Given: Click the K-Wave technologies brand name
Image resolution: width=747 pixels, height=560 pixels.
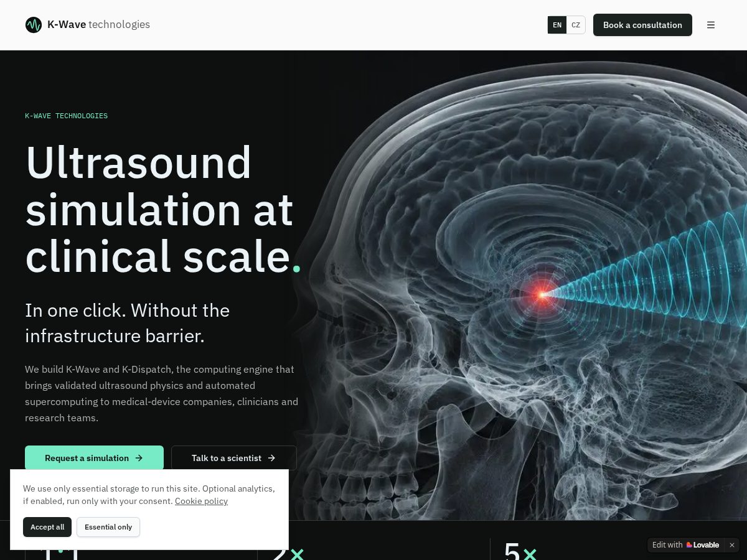Looking at the screenshot, I should (x=98, y=25).
